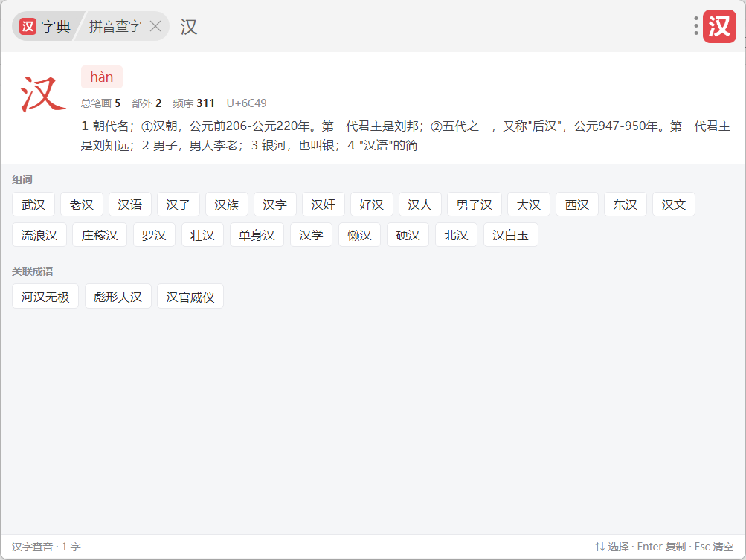The image size is (746, 560).
Task: Open the word 流浪汉
Action: (39, 235)
